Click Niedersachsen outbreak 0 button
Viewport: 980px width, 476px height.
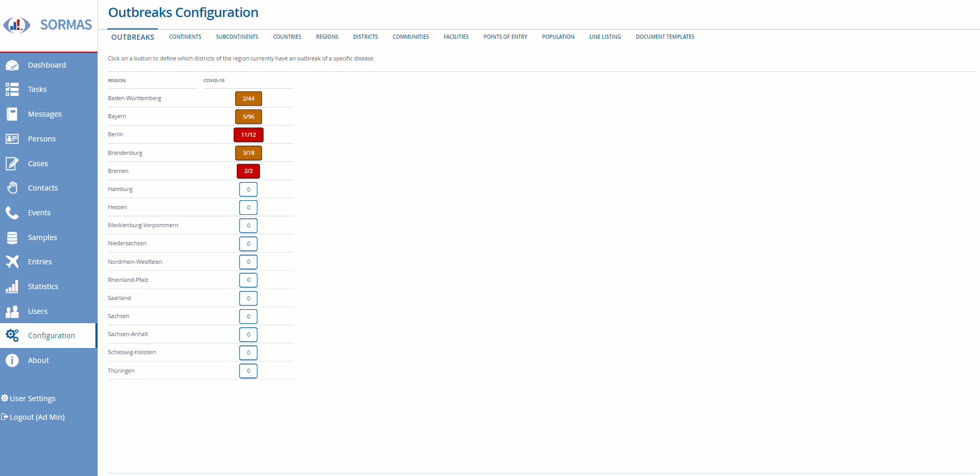pyautogui.click(x=249, y=244)
